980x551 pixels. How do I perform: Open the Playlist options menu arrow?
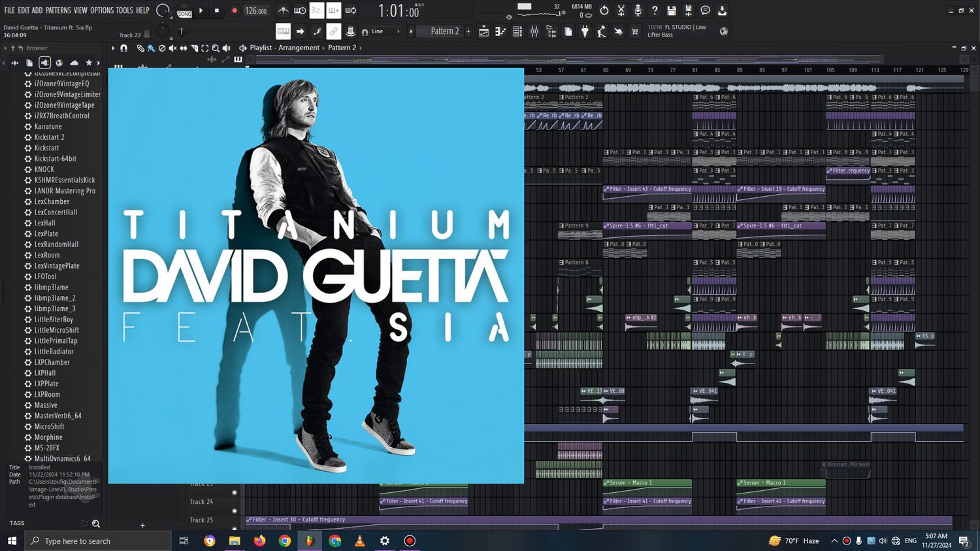click(x=113, y=48)
